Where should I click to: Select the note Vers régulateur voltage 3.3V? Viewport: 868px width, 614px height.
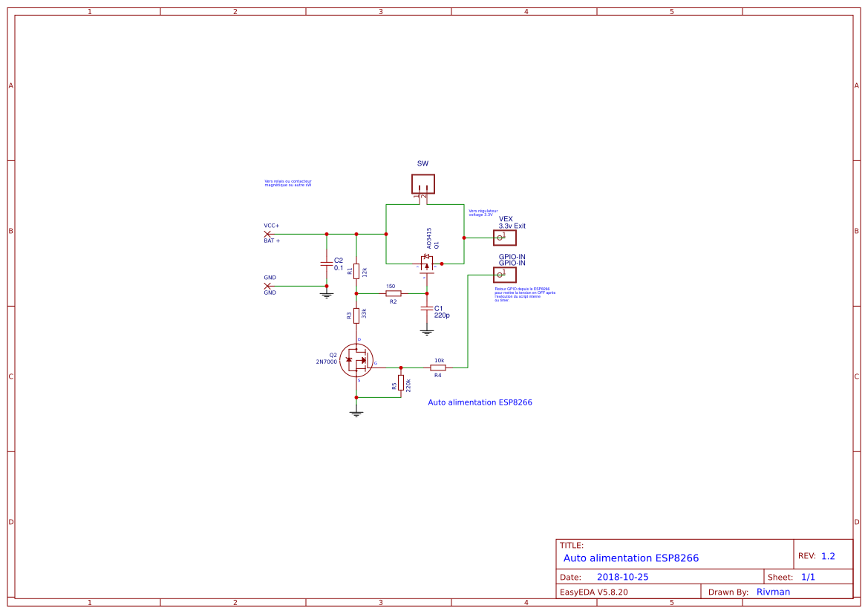click(483, 213)
